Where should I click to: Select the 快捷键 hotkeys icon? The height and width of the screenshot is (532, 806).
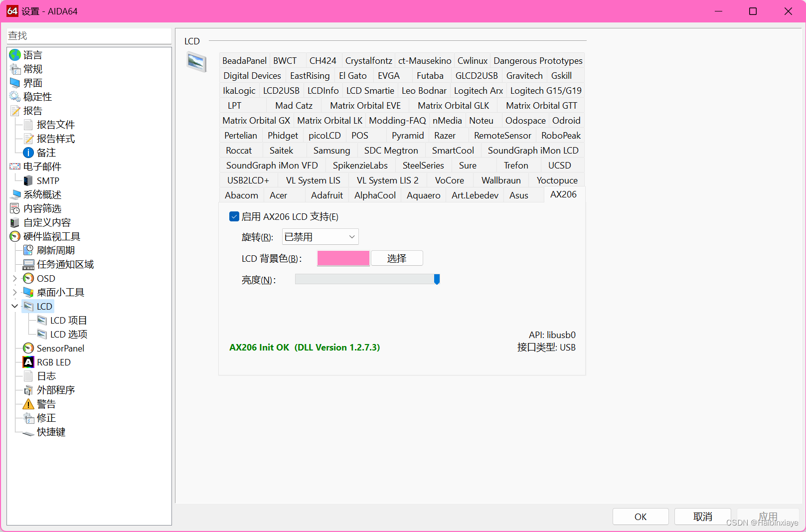tap(28, 432)
